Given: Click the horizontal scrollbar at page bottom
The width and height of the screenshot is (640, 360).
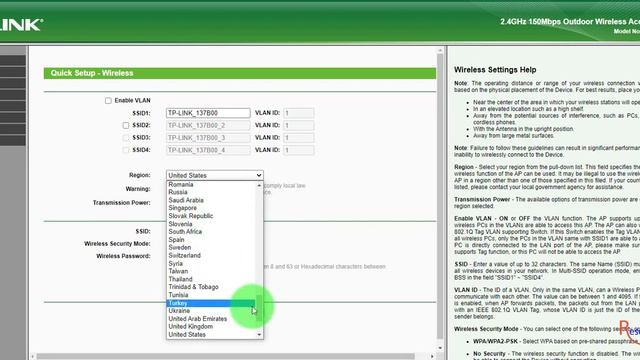Looking at the screenshot, I should [225, 356].
